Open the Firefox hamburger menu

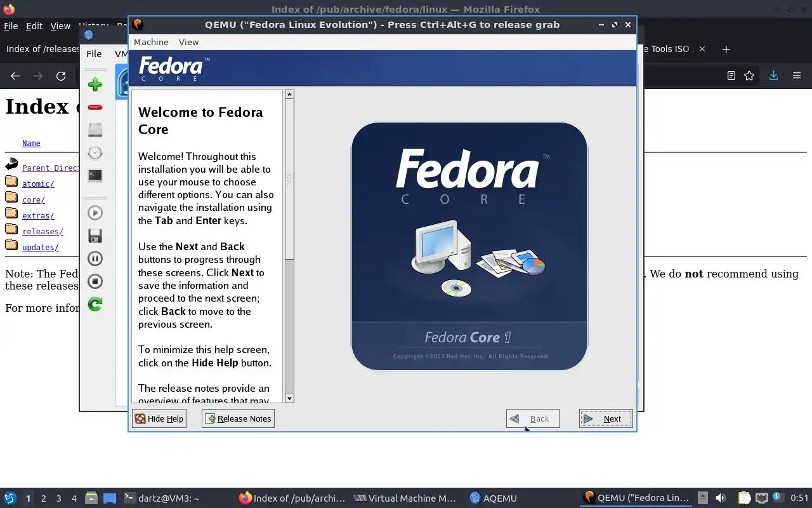click(797, 76)
